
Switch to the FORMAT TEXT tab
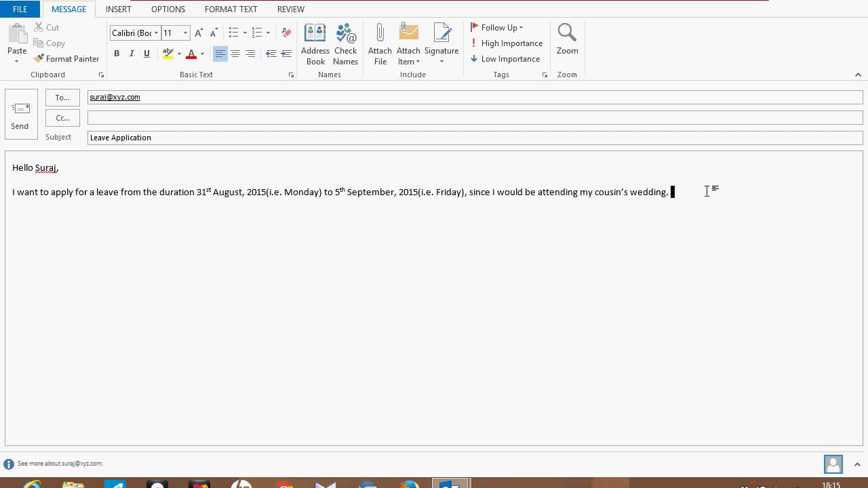click(x=231, y=9)
